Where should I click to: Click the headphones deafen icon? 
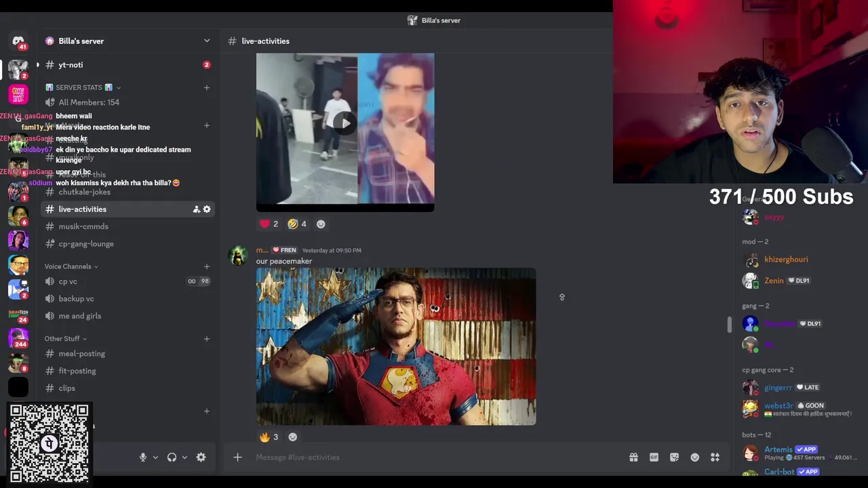172,457
